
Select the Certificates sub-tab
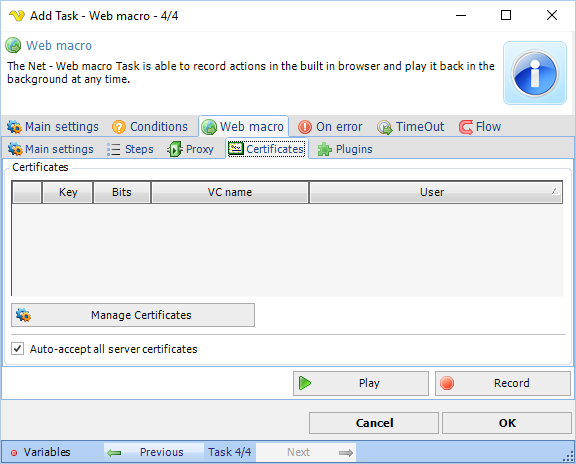pos(267,149)
